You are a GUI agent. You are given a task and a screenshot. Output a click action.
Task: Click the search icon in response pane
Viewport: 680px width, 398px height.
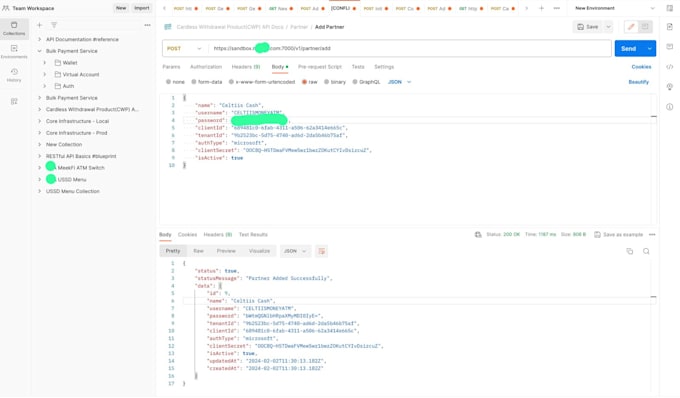(646, 251)
